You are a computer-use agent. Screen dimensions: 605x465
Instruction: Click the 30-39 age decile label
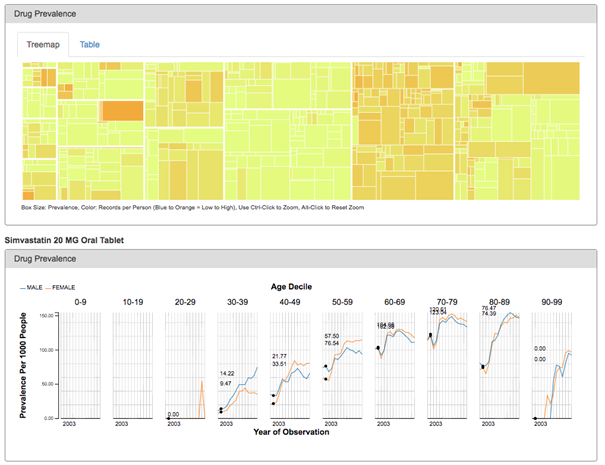[x=237, y=302]
